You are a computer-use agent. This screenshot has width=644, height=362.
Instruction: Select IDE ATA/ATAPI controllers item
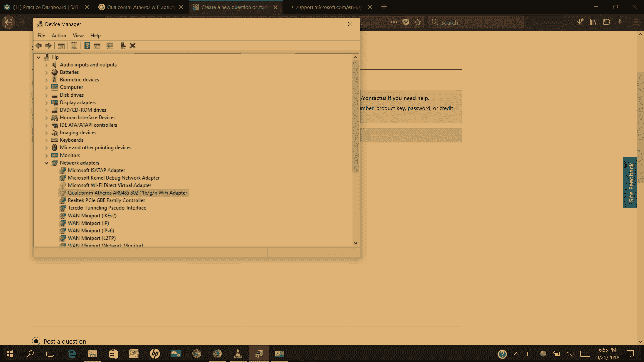[89, 125]
